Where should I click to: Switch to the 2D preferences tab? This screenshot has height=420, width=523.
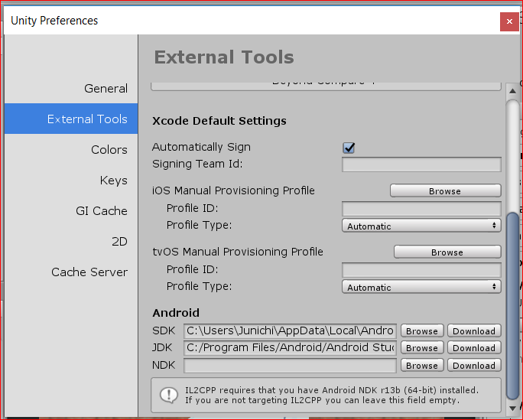coord(119,242)
